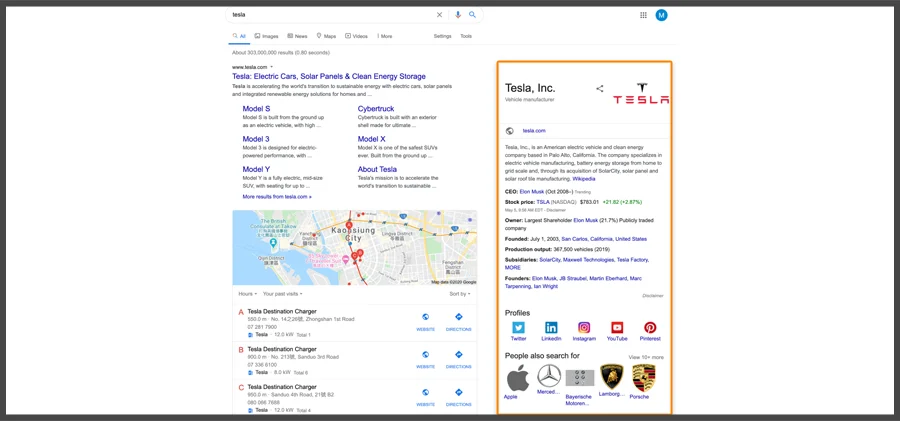
Task: Open the Model S sitelink
Action: coord(257,109)
